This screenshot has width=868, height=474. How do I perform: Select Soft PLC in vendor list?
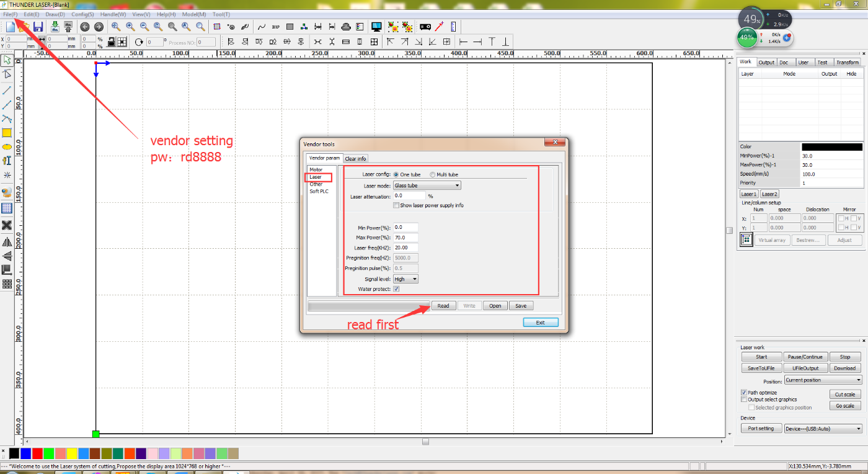click(319, 191)
